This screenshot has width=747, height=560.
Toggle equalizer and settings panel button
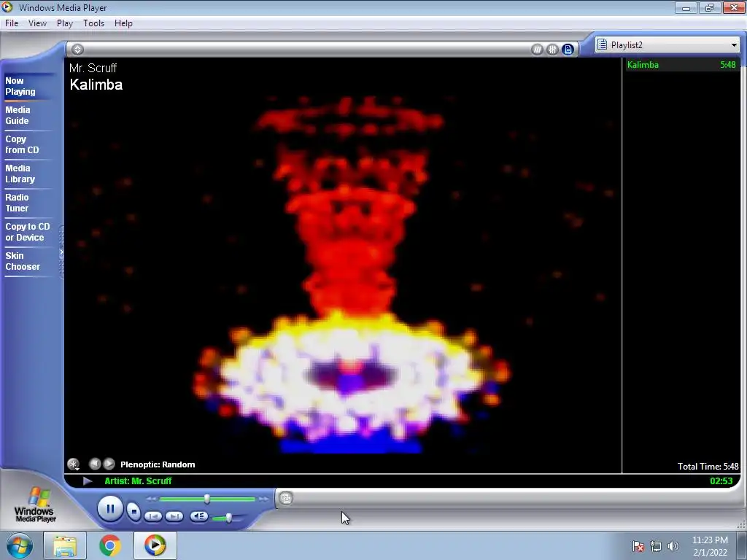(x=552, y=50)
